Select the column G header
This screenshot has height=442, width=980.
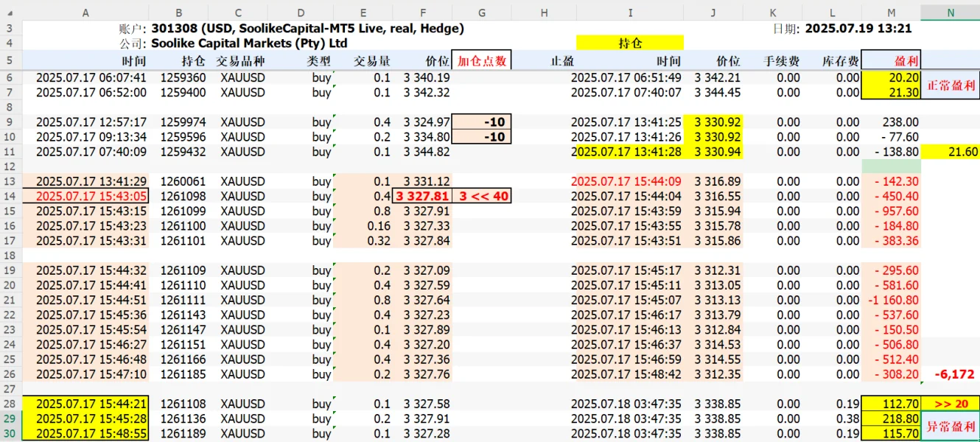pos(481,13)
